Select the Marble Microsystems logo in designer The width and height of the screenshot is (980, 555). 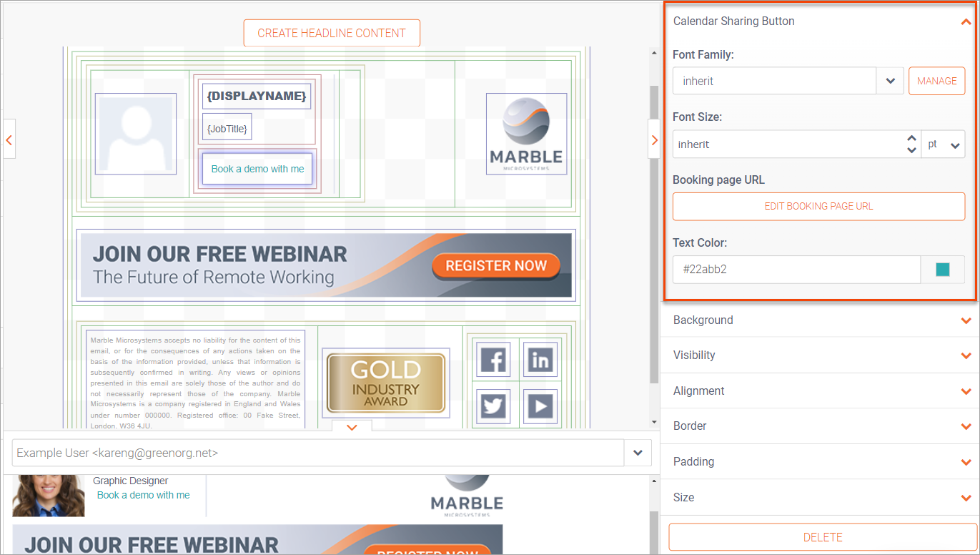pyautogui.click(x=526, y=134)
